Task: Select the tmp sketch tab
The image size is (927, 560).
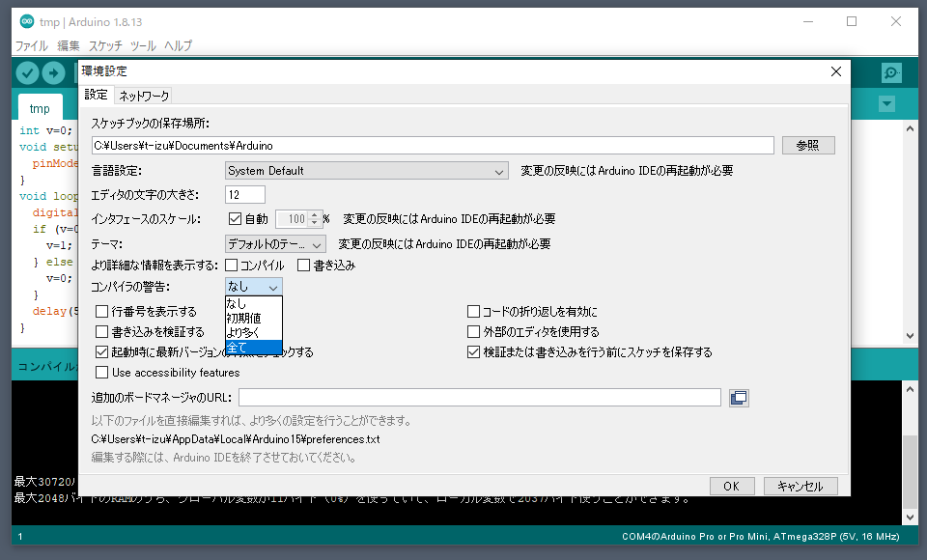Action: pyautogui.click(x=40, y=109)
